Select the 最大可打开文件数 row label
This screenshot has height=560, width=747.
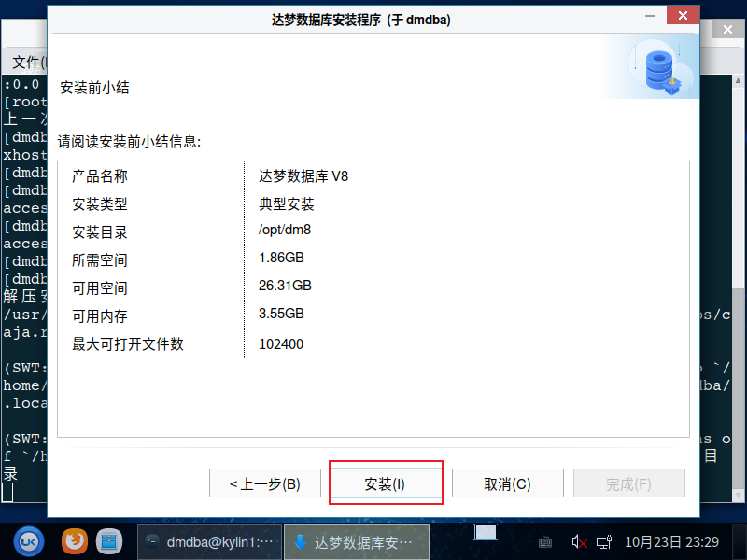click(128, 344)
